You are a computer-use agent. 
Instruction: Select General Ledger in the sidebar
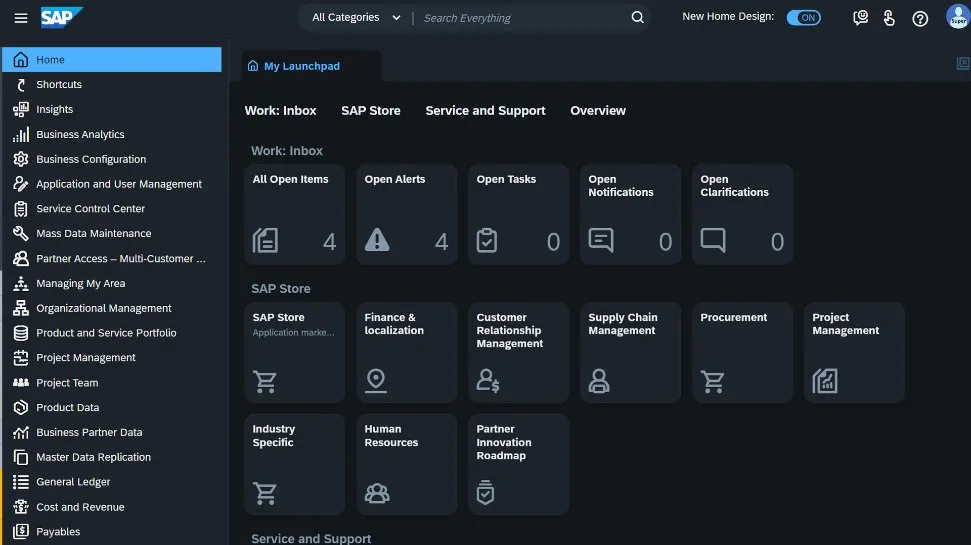pyautogui.click(x=73, y=482)
